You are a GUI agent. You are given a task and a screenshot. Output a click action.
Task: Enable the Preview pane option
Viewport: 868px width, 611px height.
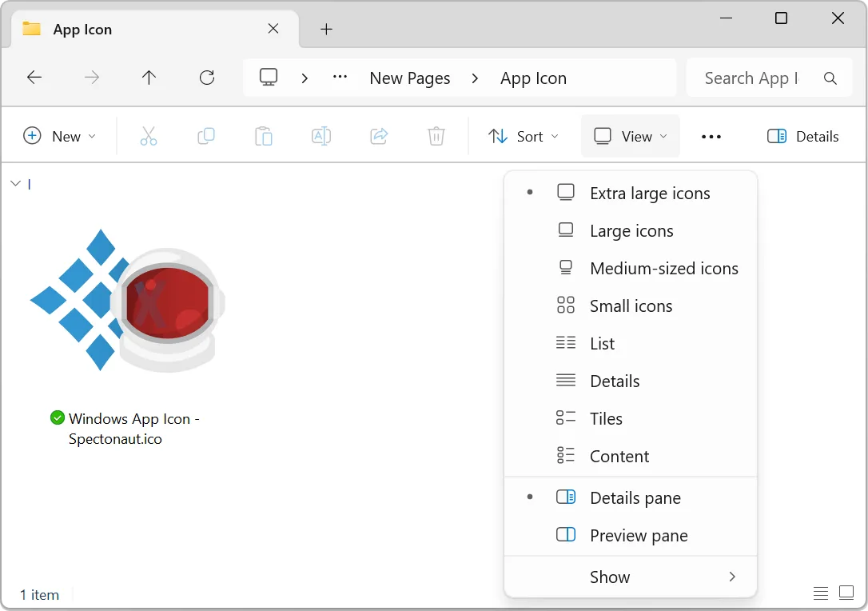coord(638,536)
